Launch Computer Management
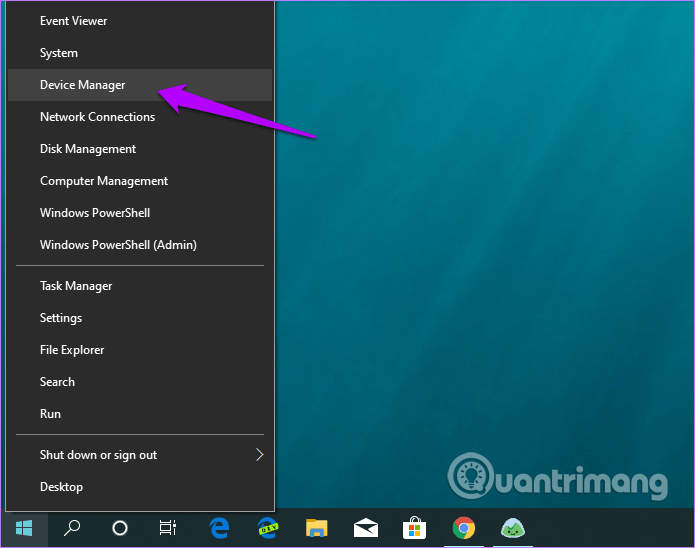 click(x=140, y=180)
